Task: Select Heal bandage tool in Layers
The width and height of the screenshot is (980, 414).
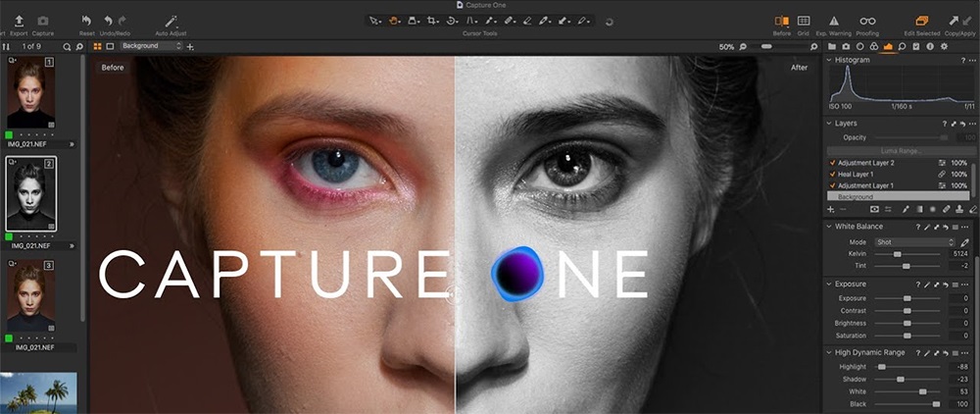Action: pyautogui.click(x=947, y=209)
